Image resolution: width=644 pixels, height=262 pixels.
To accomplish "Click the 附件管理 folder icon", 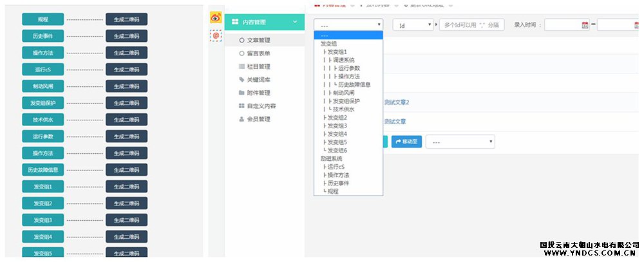I will (241, 93).
